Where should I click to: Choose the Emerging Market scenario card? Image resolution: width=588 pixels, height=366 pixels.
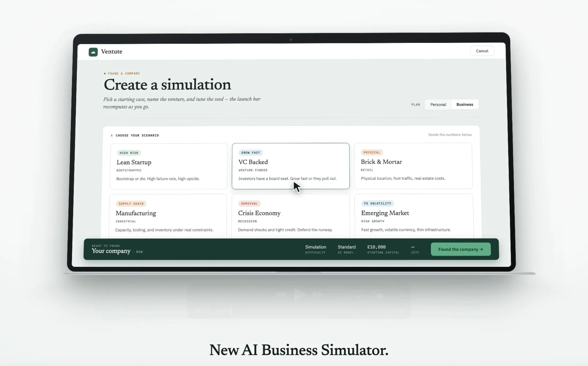[414, 216]
